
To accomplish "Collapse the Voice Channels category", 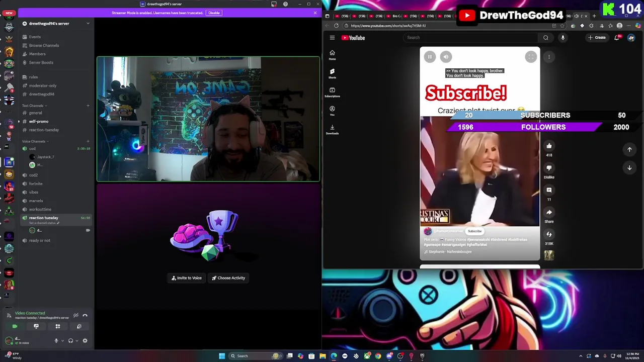I will point(35,141).
